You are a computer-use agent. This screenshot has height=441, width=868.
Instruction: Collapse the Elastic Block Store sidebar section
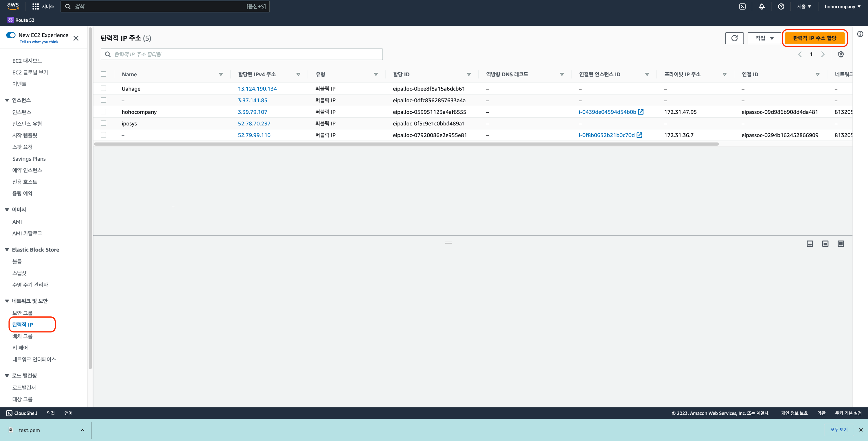click(7, 249)
